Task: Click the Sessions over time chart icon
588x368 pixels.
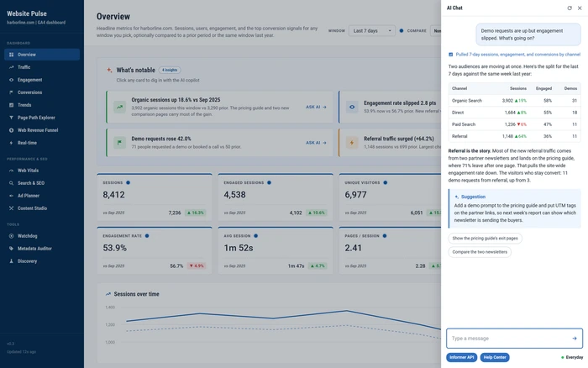Action: click(108, 294)
